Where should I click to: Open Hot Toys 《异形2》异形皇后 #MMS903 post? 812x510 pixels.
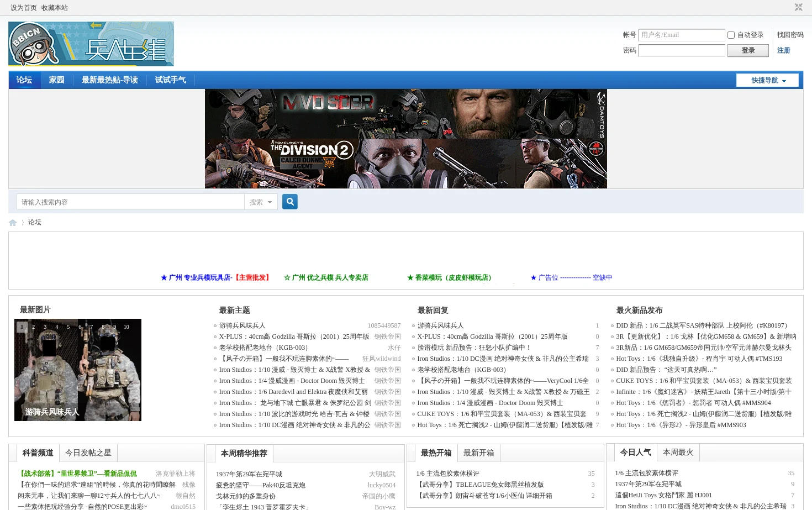click(681, 425)
